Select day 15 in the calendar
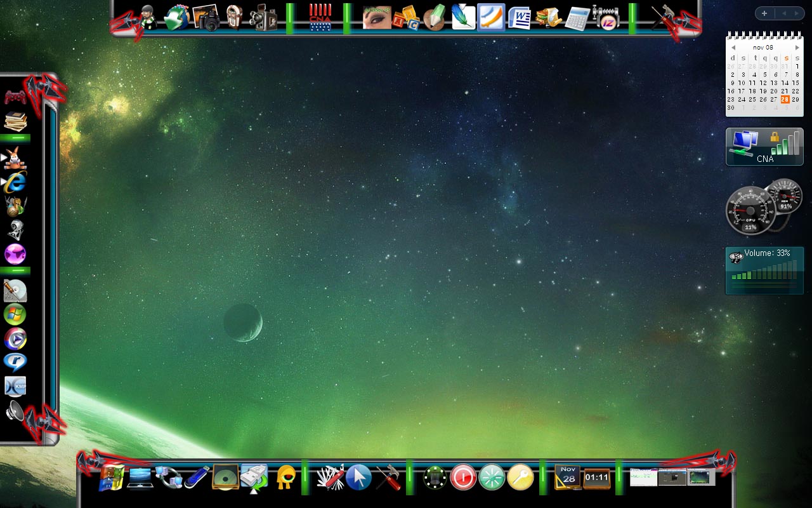 coord(796,83)
